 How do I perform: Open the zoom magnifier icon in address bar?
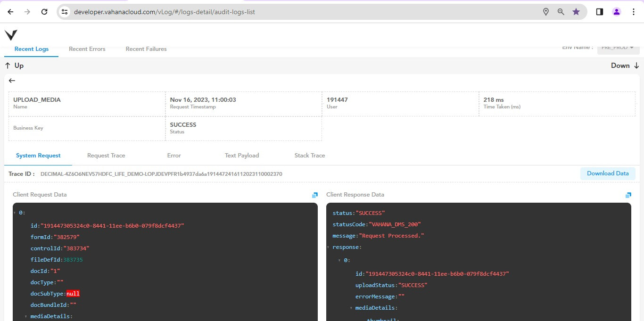coord(561,12)
